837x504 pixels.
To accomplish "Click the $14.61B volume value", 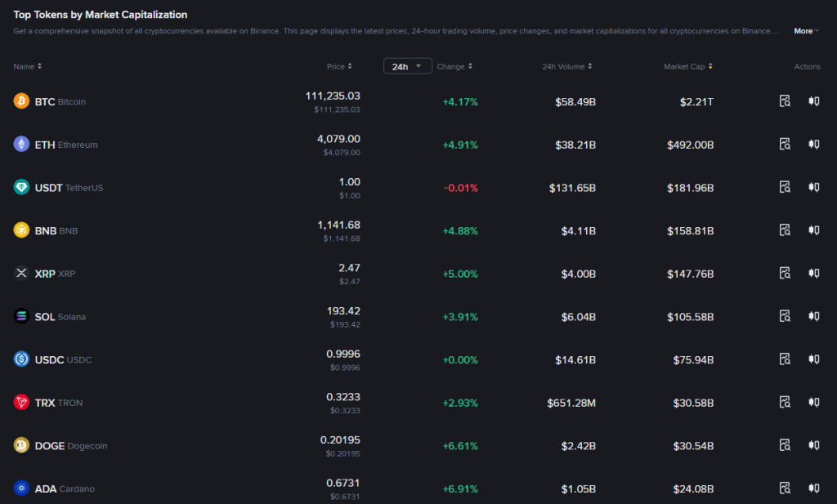I will (x=575, y=360).
